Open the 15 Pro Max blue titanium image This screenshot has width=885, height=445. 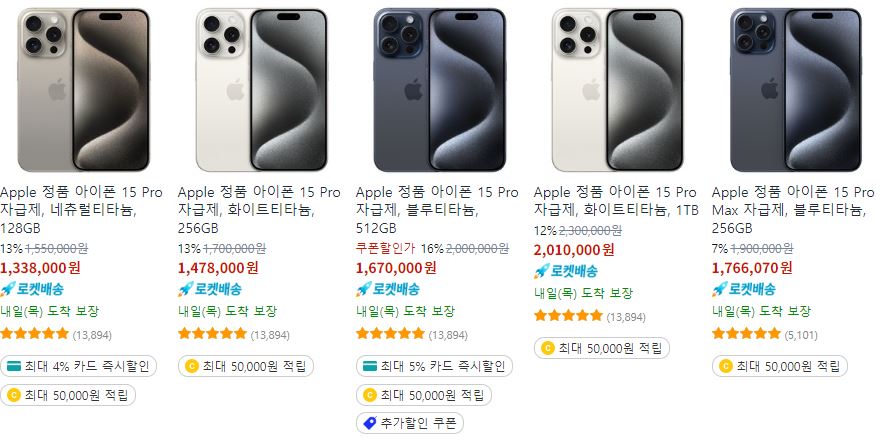[796, 90]
